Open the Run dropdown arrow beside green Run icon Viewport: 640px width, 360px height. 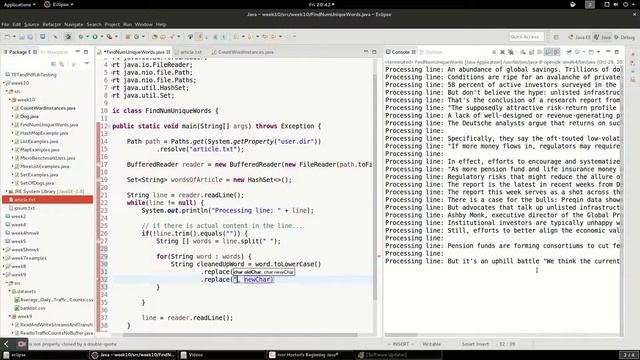[102, 37]
